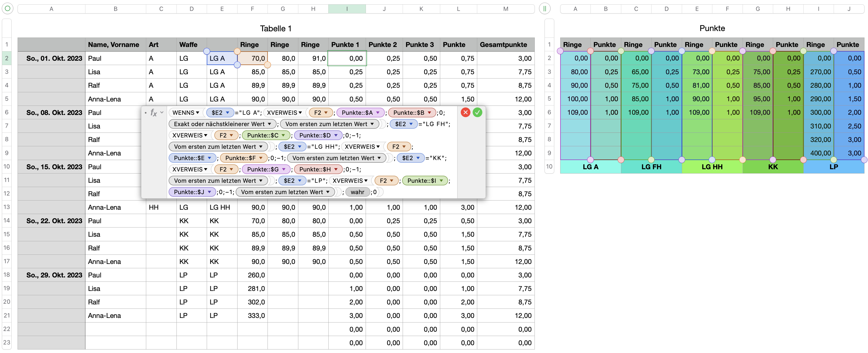The width and height of the screenshot is (868, 353).
Task: Select column I header in Tabelle 1
Action: point(347,9)
